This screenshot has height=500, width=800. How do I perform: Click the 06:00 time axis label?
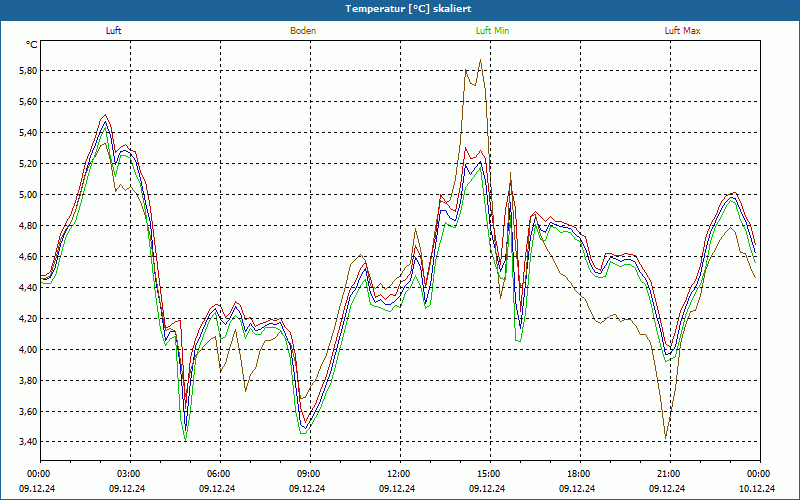(x=220, y=474)
